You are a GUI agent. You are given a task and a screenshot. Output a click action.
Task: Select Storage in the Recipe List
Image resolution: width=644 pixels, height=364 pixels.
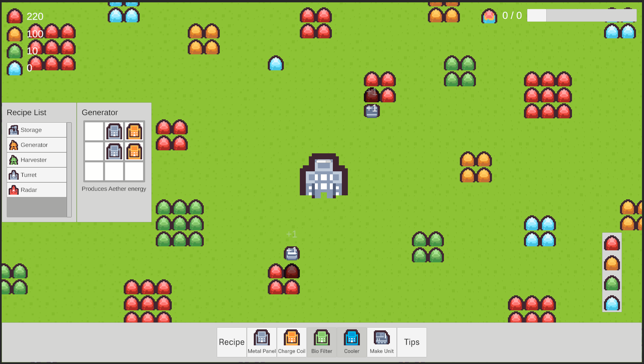tap(37, 130)
